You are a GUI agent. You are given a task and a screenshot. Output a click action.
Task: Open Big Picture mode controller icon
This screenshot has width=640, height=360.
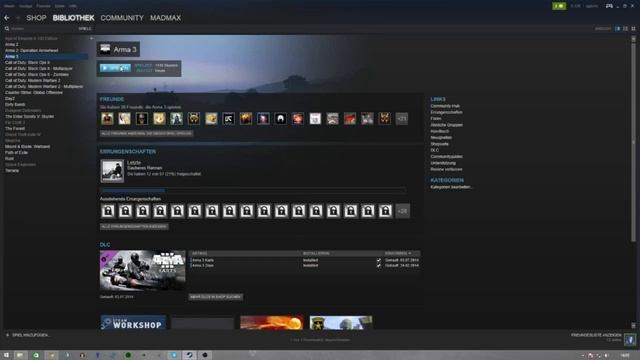(x=609, y=6)
